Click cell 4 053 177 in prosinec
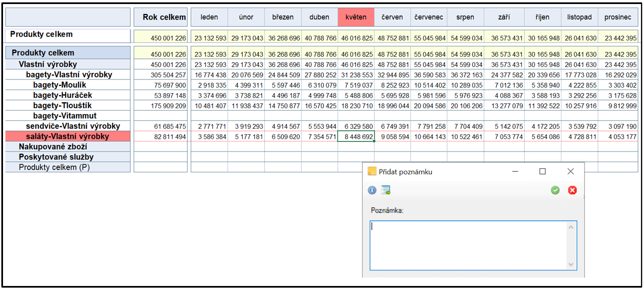This screenshot has height=289, width=644. pyautogui.click(x=618, y=136)
